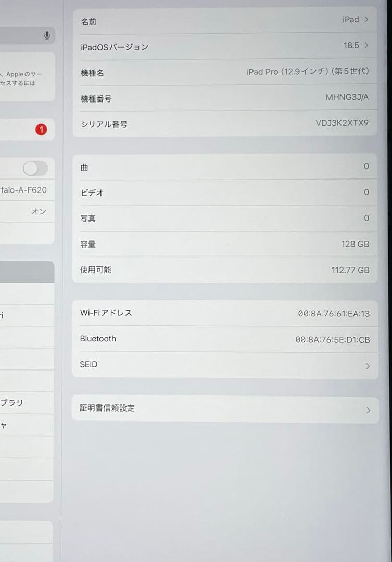Tap model number MHNG3J/A
This screenshot has height=562, width=392.
click(347, 97)
